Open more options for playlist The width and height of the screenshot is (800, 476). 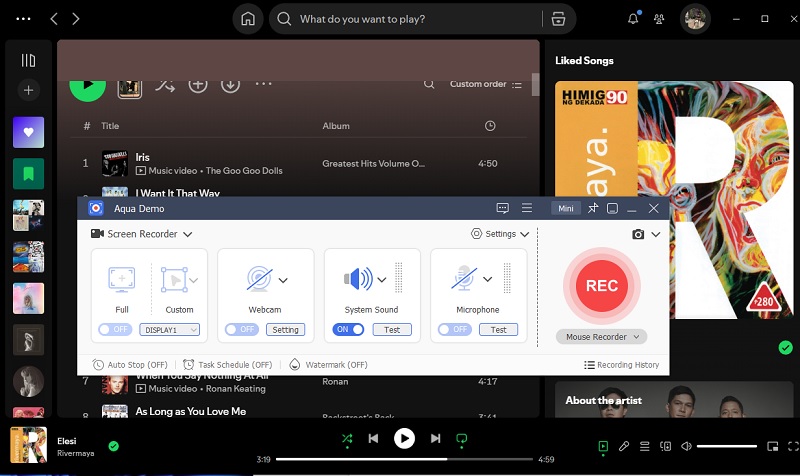(x=263, y=84)
